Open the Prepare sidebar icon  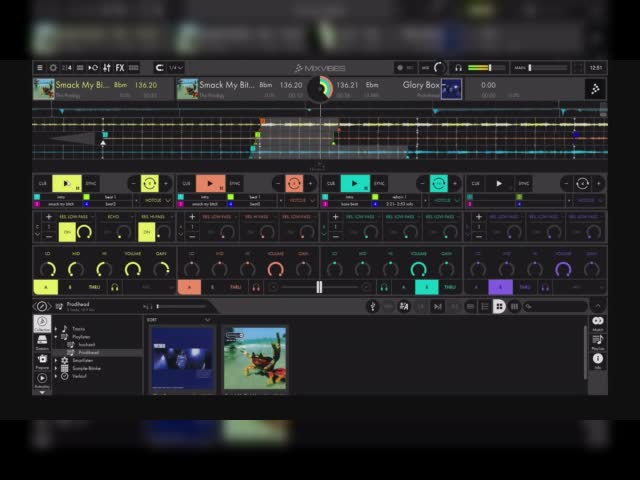pyautogui.click(x=42, y=362)
